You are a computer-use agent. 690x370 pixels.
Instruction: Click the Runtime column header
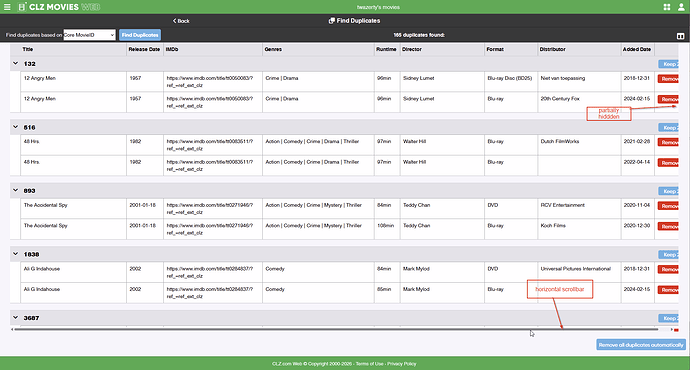pos(386,49)
